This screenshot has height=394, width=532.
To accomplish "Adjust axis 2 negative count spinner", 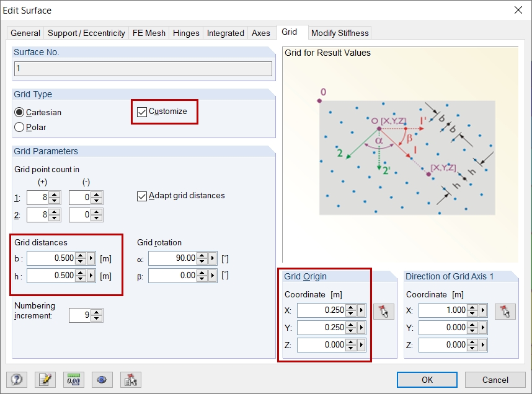I will pyautogui.click(x=96, y=214).
